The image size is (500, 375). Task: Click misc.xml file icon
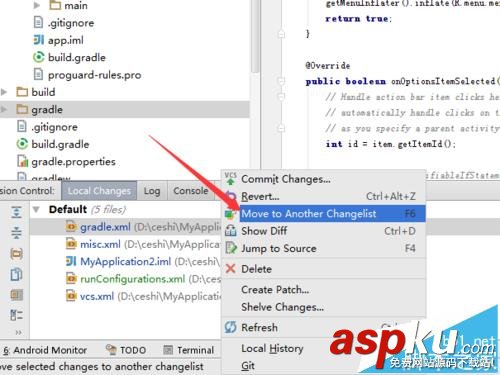pyautogui.click(x=71, y=244)
